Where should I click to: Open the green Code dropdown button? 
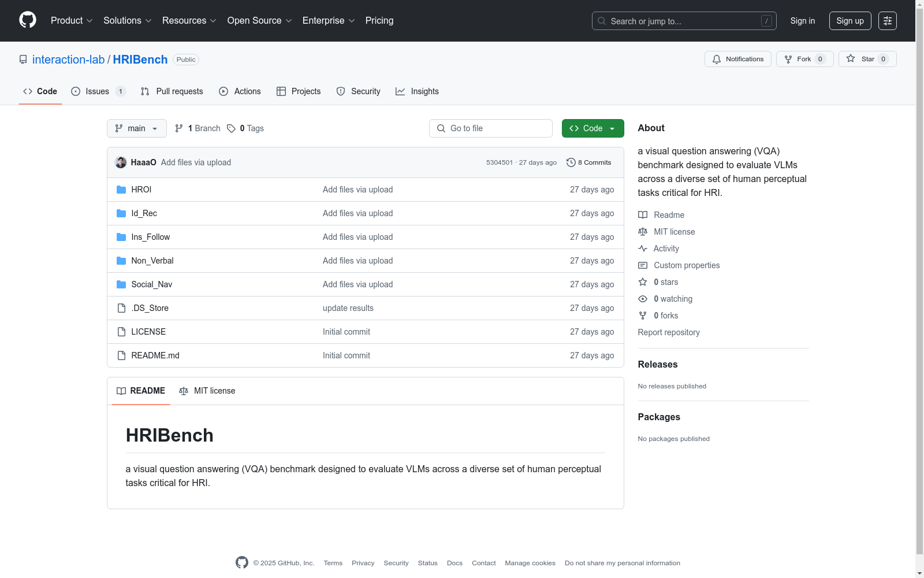tap(593, 128)
